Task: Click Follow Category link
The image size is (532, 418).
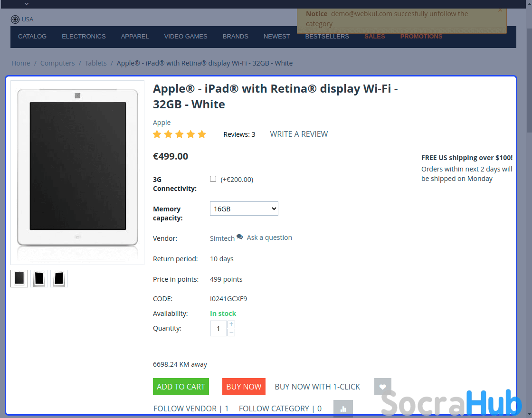Action: click(280, 408)
